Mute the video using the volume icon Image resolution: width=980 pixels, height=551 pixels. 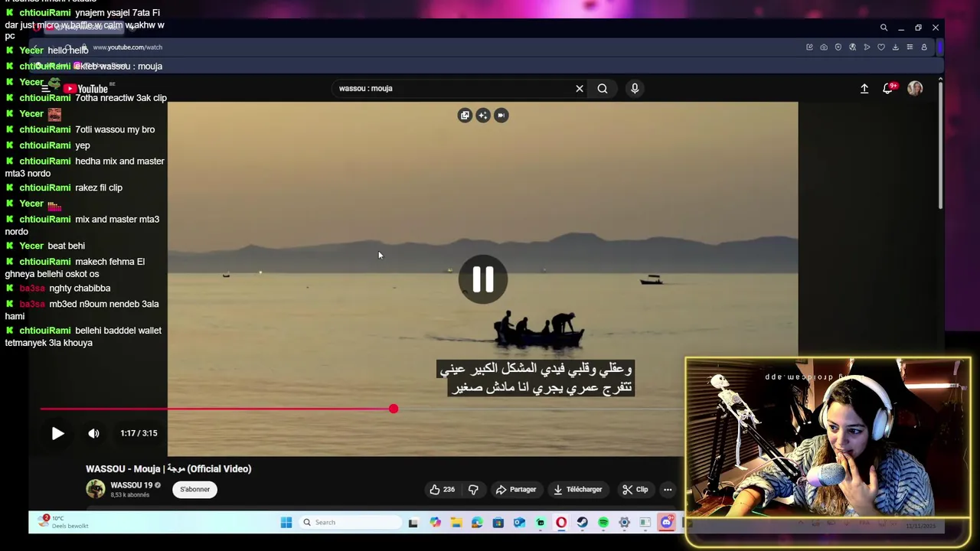click(93, 433)
